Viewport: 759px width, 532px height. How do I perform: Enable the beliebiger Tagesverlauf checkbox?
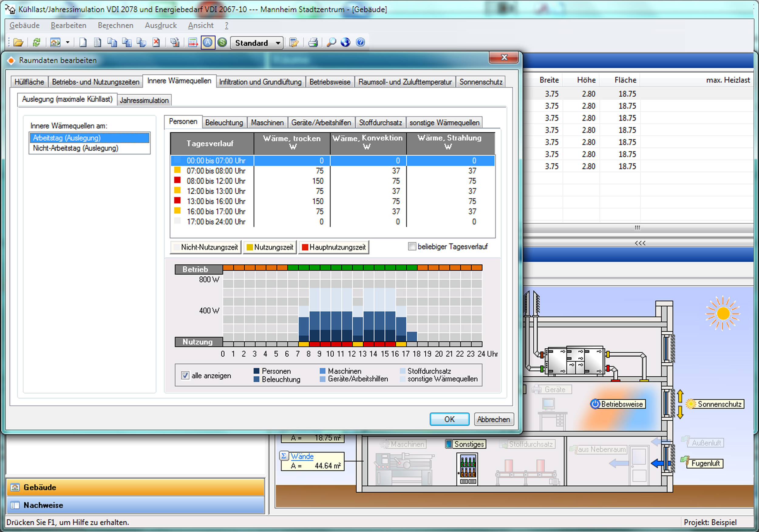[412, 246]
